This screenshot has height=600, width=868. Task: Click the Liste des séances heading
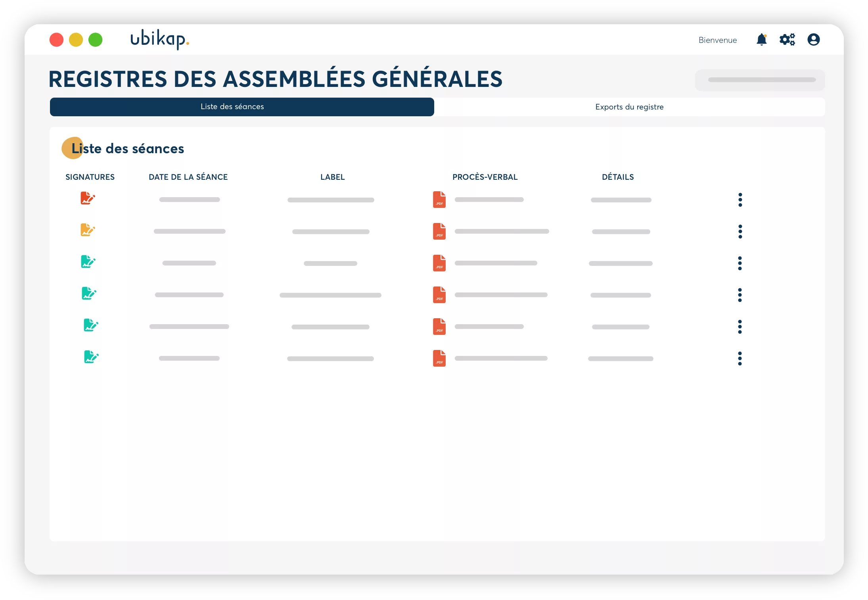pos(128,149)
